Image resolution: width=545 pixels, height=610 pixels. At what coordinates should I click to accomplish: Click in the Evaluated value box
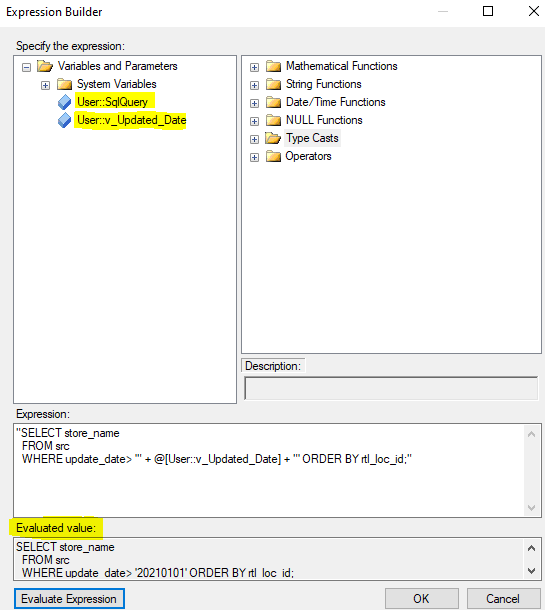268,559
